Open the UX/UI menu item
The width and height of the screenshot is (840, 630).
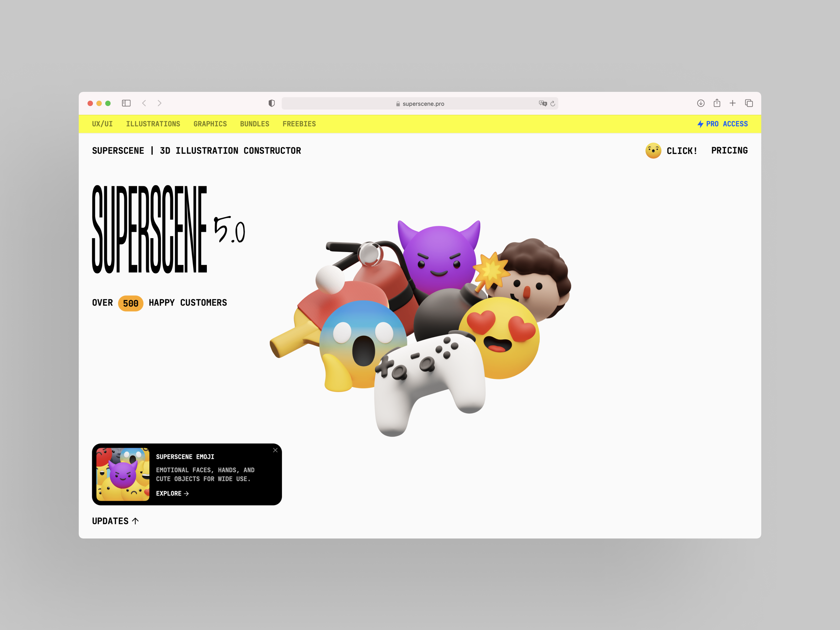click(x=102, y=124)
